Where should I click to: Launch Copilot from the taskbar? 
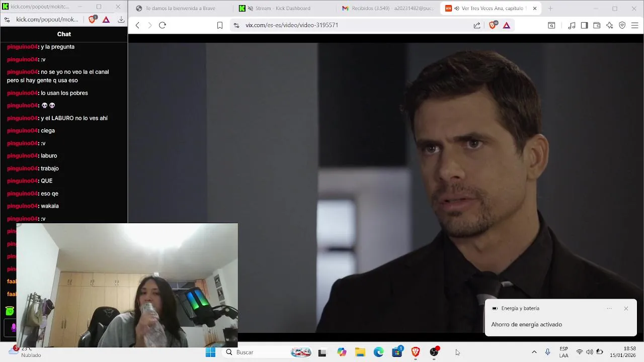click(x=342, y=352)
